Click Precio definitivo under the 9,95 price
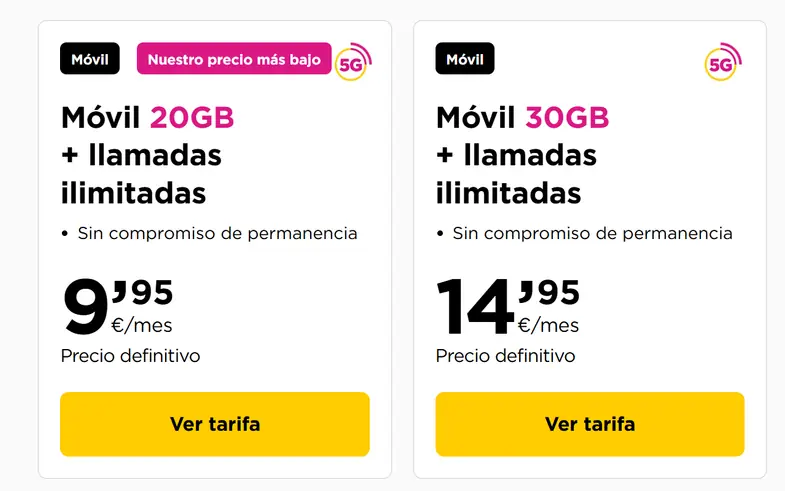785x491 pixels. pyautogui.click(x=130, y=356)
